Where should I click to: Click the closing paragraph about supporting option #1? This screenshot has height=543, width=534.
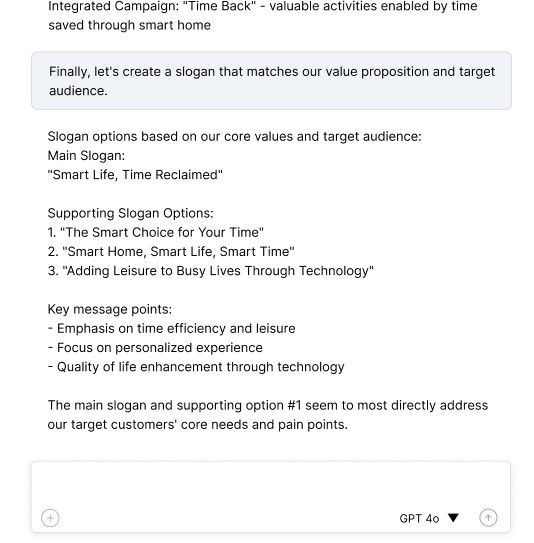pyautogui.click(x=268, y=415)
